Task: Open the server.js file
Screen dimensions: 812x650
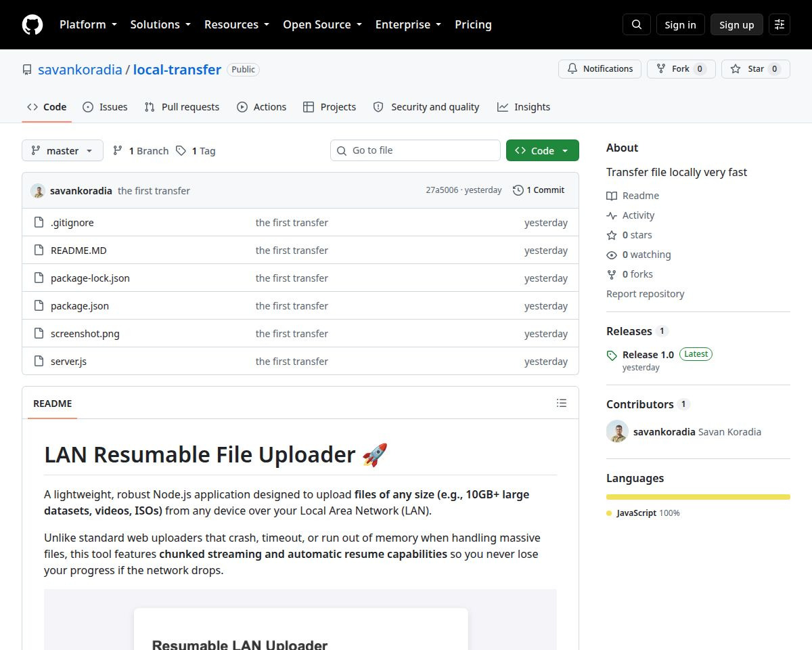Action: click(68, 361)
